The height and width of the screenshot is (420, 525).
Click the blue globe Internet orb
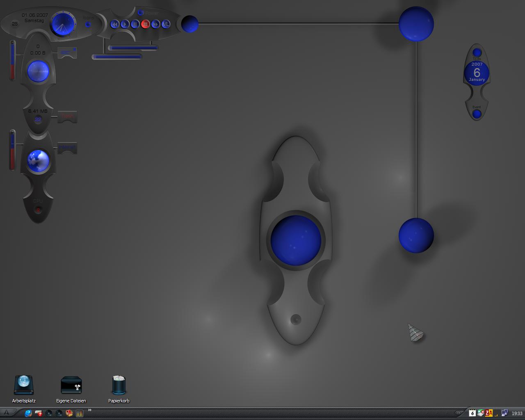[38, 160]
